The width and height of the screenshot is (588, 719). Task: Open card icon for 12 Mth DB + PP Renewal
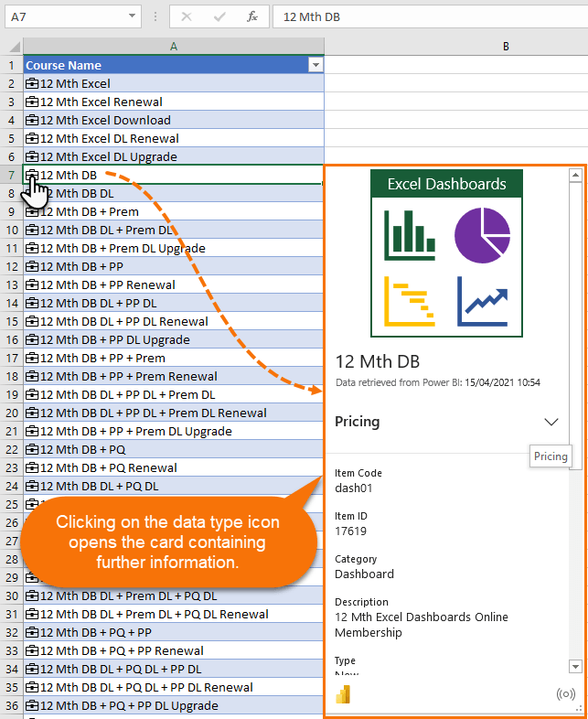point(32,285)
